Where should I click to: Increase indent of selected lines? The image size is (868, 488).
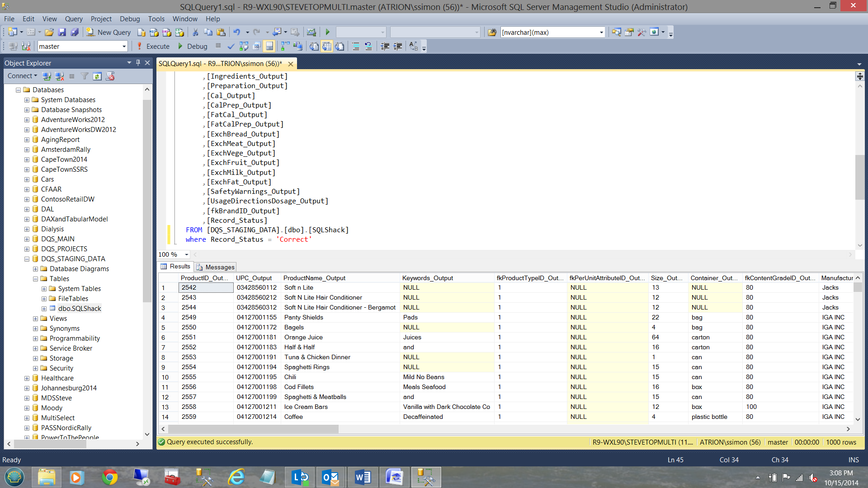coord(397,46)
